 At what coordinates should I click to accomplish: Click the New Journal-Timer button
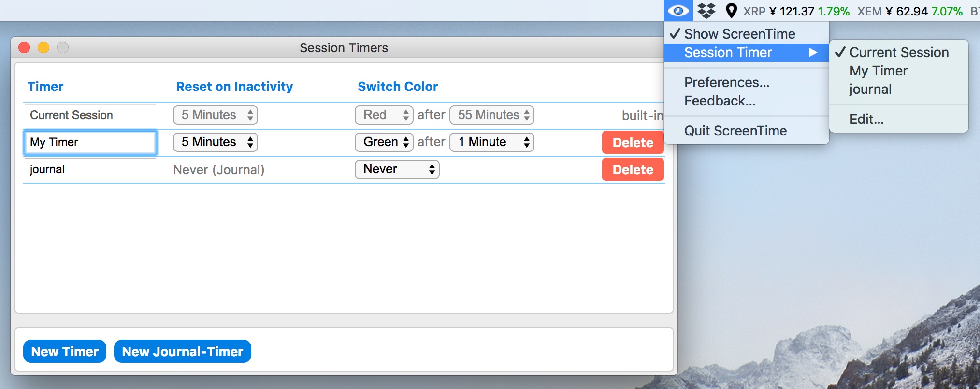(x=183, y=351)
